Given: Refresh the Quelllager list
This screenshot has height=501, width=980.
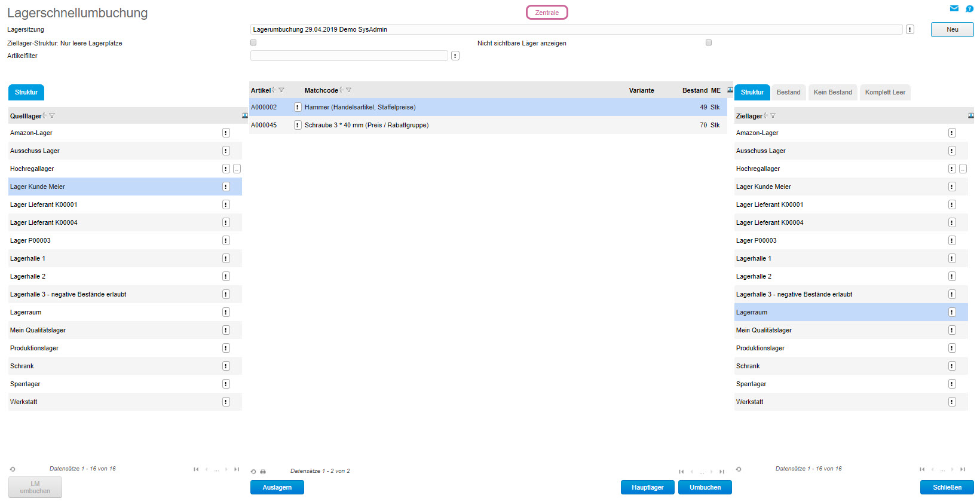Looking at the screenshot, I should tap(13, 469).
